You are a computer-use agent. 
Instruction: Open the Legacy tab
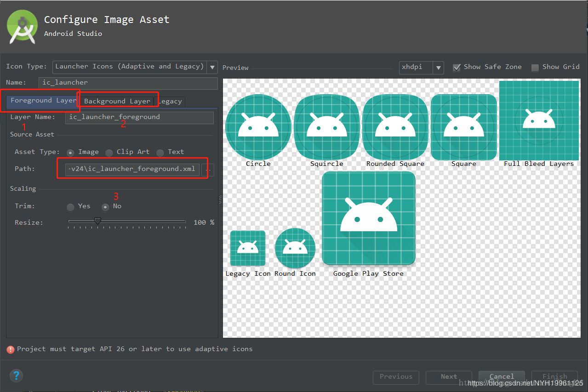click(x=171, y=101)
